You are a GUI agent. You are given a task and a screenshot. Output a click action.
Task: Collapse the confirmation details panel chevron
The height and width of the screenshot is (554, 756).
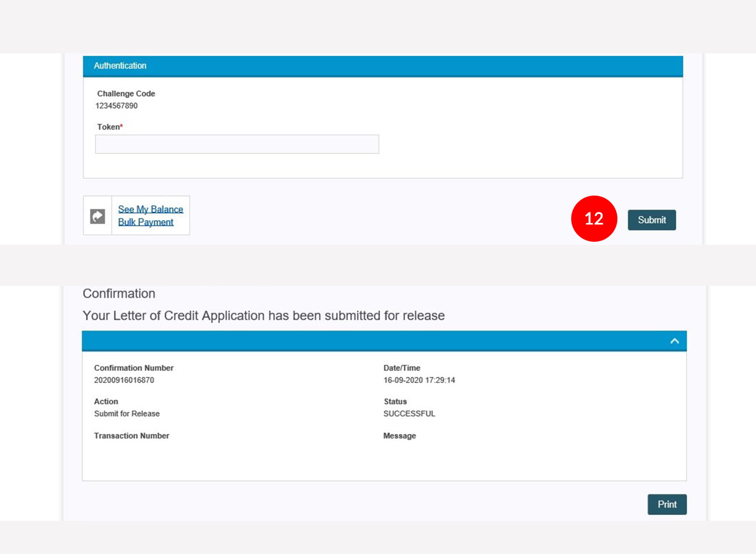coord(674,341)
